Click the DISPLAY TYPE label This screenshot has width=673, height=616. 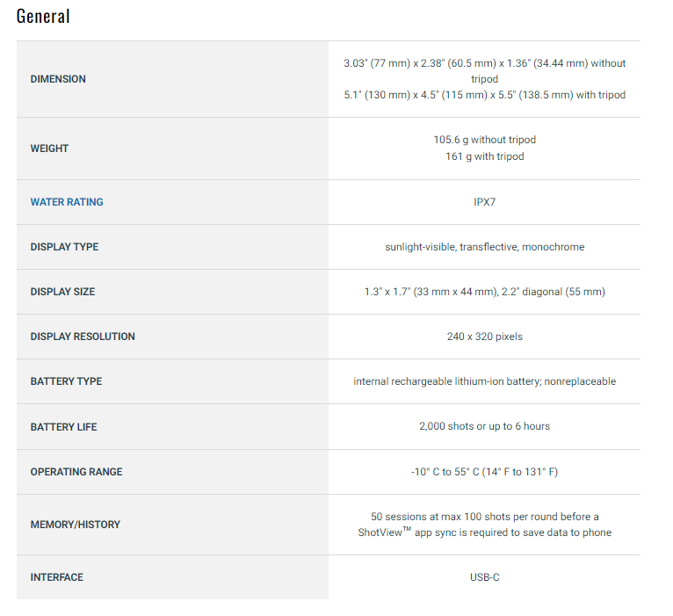[64, 247]
